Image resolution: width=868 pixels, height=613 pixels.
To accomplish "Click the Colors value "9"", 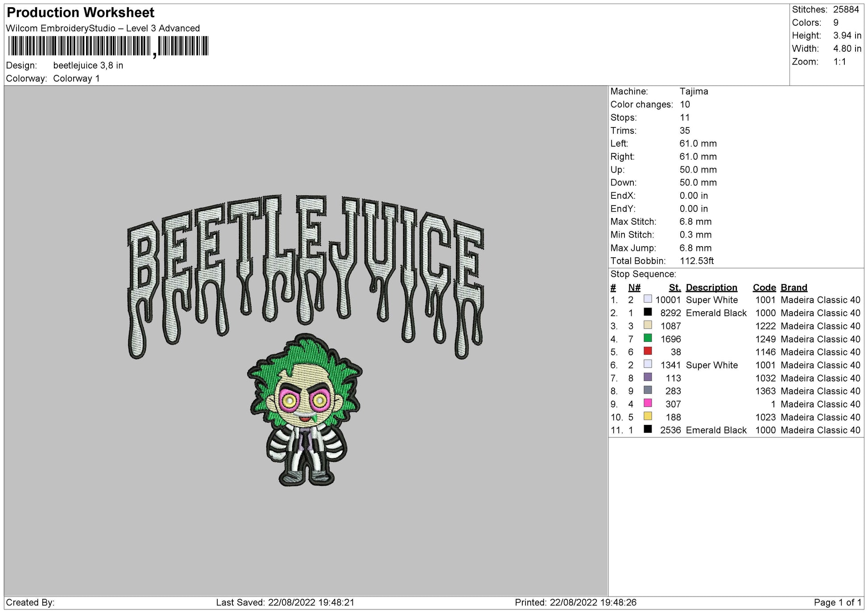I will tap(836, 23).
